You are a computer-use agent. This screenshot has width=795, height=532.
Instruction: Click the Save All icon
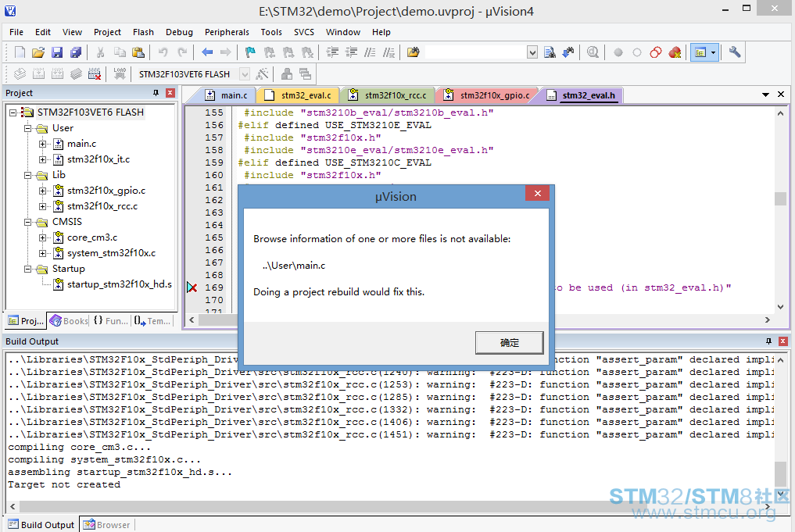(x=76, y=52)
